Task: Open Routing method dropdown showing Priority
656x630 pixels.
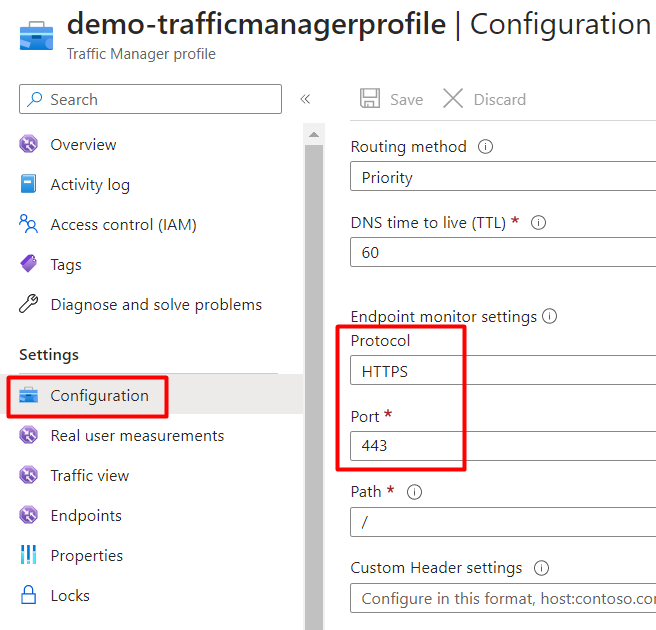Action: [x=503, y=177]
